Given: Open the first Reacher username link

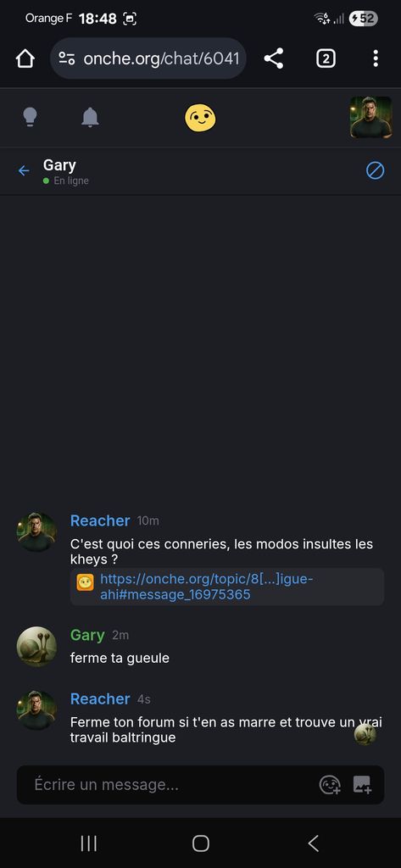Looking at the screenshot, I should 100,520.
